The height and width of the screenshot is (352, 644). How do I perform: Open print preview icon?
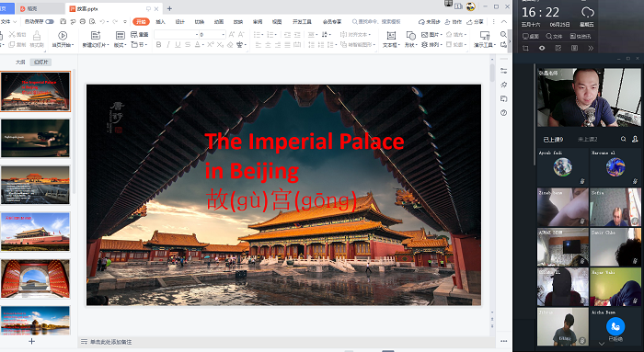pos(92,21)
